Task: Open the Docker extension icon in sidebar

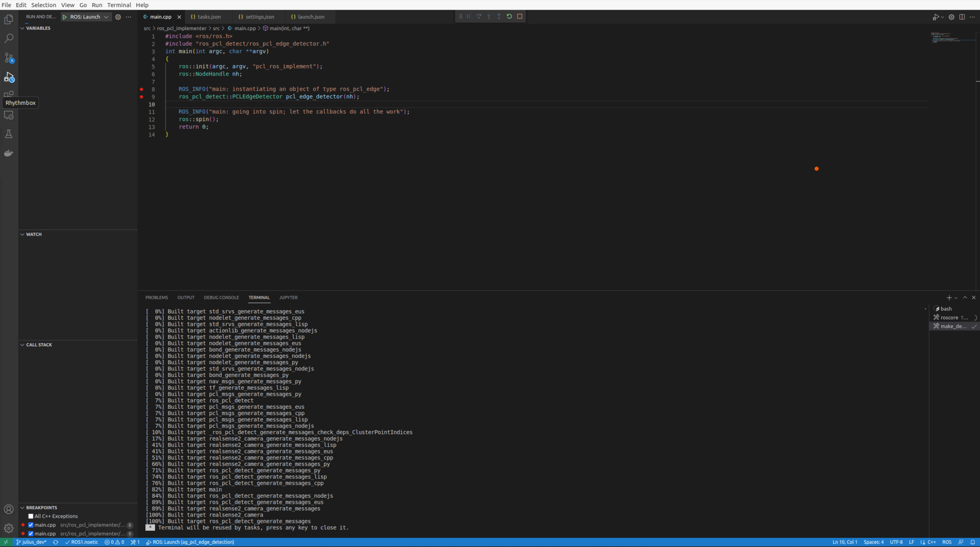Action: (x=8, y=153)
